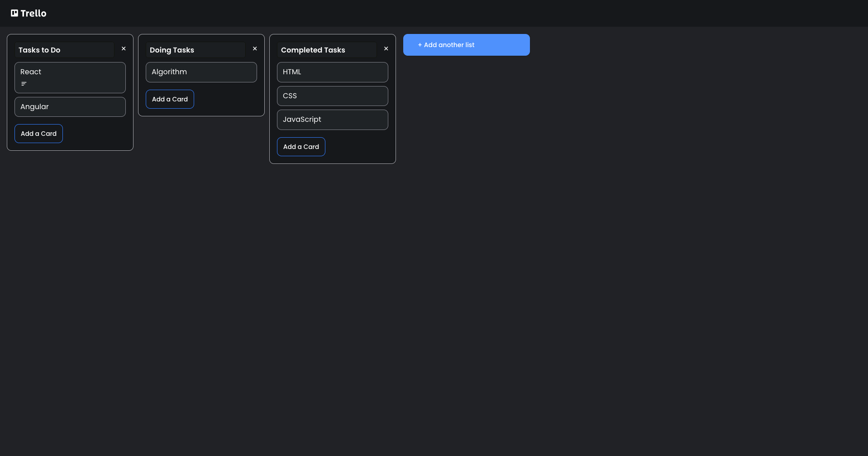The image size is (868, 456).
Task: Open the description icon on React card
Action: [23, 83]
